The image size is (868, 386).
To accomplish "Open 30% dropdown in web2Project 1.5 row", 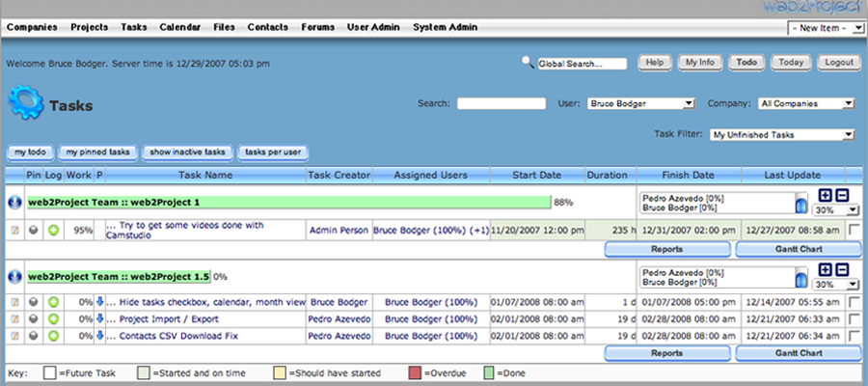I will pos(835,285).
